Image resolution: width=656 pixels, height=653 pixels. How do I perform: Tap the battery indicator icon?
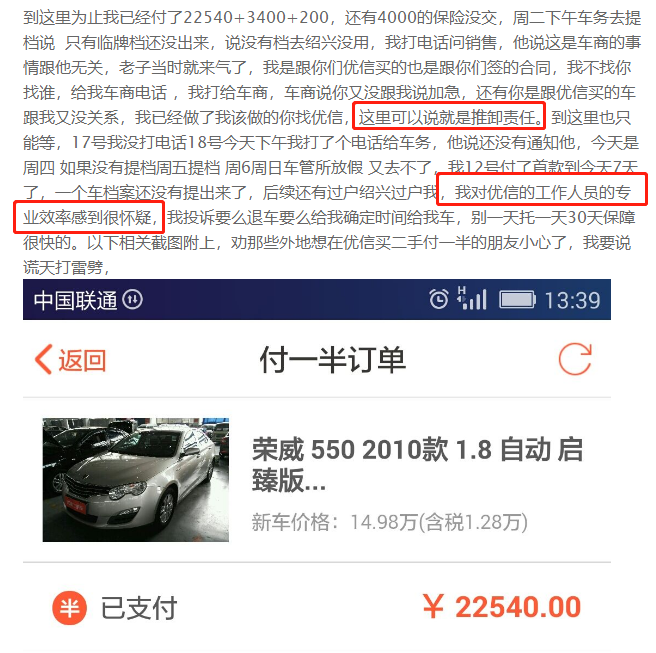(517, 300)
